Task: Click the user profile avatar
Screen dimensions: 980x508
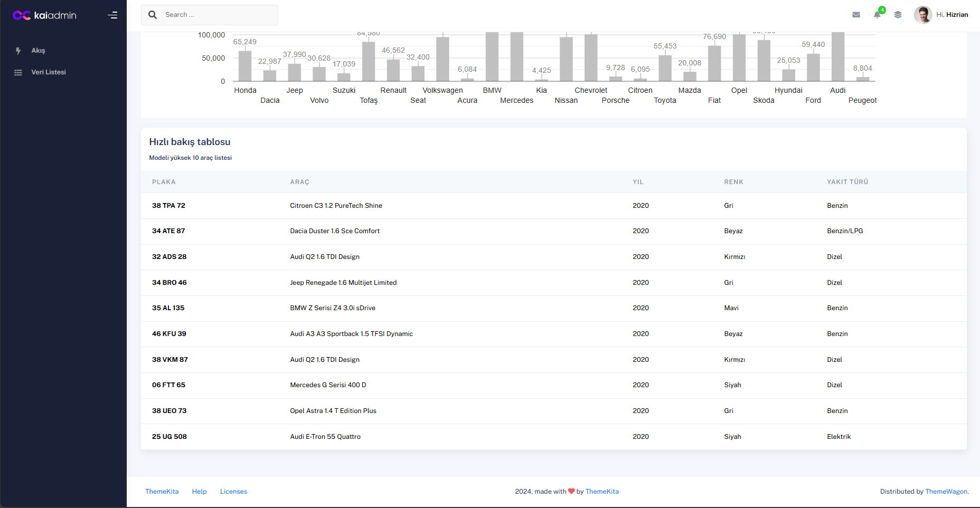Action: coord(922,15)
